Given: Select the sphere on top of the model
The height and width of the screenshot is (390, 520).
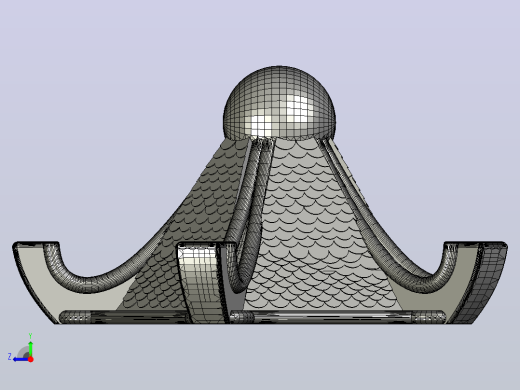Looking at the screenshot, I should click(279, 102).
